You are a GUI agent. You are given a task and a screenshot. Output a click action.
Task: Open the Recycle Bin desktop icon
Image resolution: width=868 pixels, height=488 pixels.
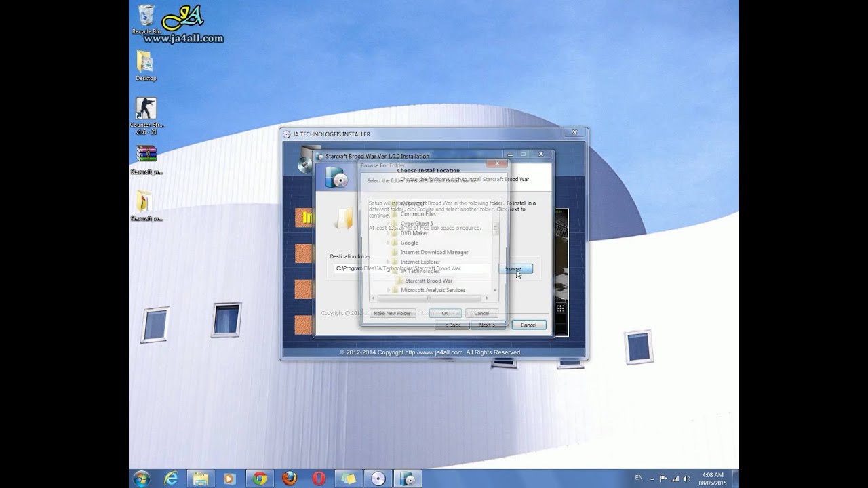tap(146, 20)
